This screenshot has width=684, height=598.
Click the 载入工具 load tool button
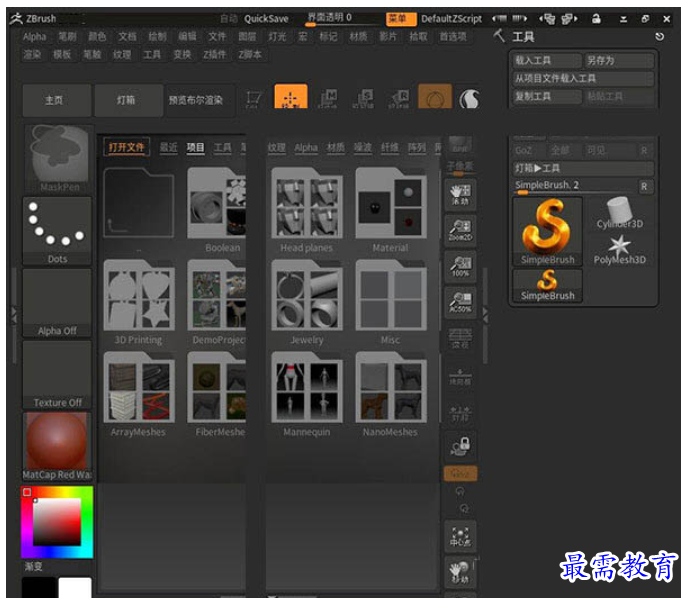[x=546, y=60]
